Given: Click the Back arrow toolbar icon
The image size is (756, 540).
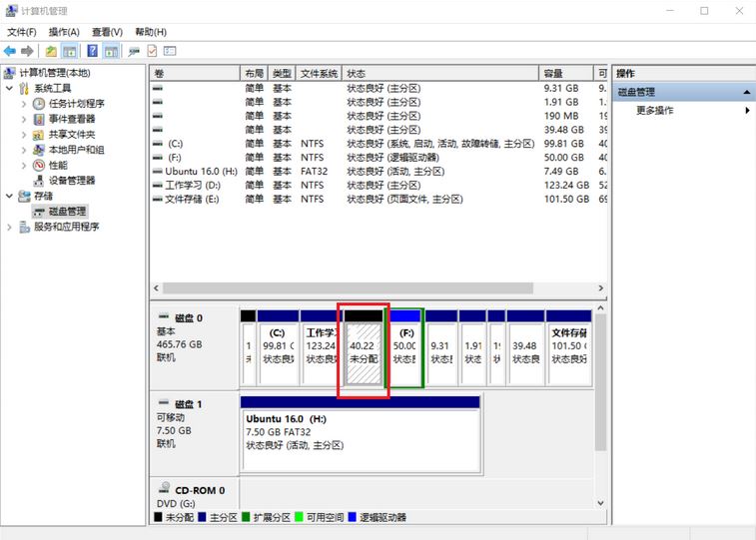Looking at the screenshot, I should [10, 51].
